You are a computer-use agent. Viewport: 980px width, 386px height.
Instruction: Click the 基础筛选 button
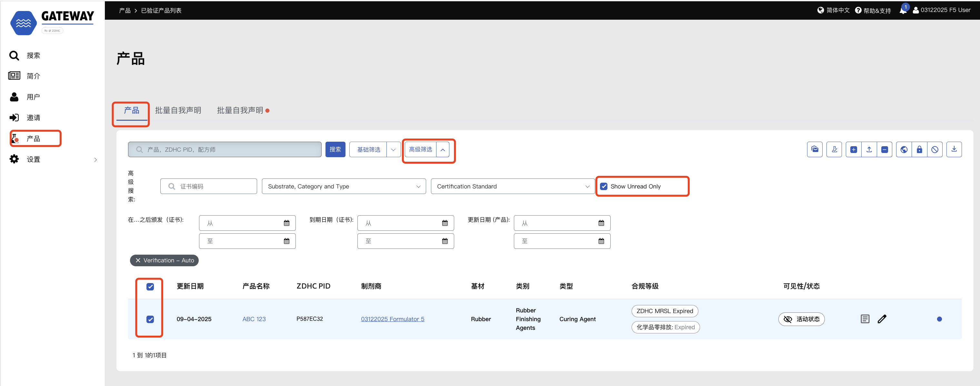click(368, 150)
